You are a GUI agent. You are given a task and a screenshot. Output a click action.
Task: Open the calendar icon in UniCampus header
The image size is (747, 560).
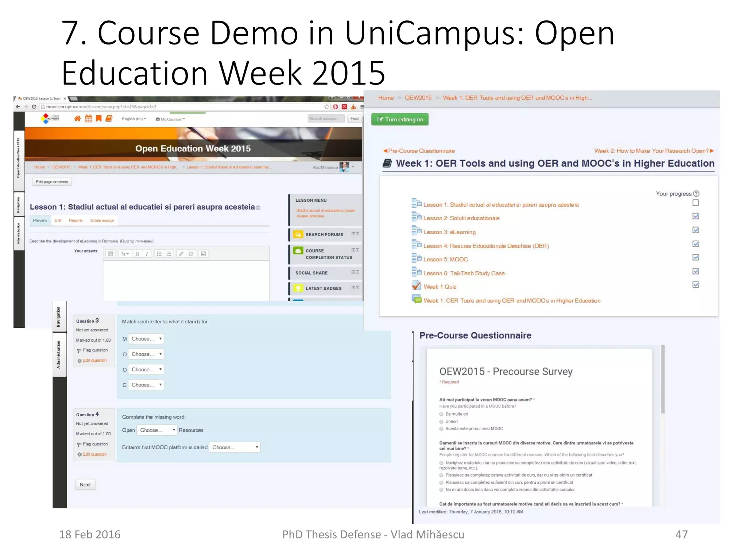click(88, 118)
